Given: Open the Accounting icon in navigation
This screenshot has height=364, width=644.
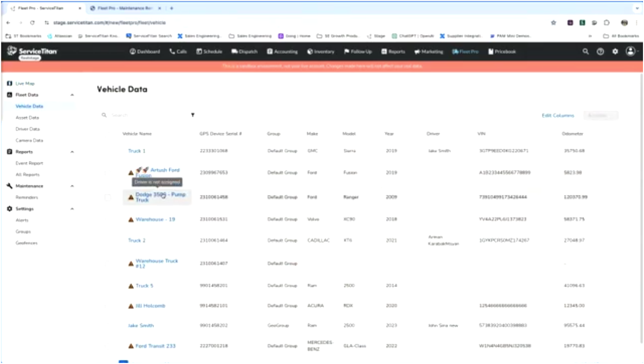Looking at the screenshot, I should pyautogui.click(x=270, y=51).
